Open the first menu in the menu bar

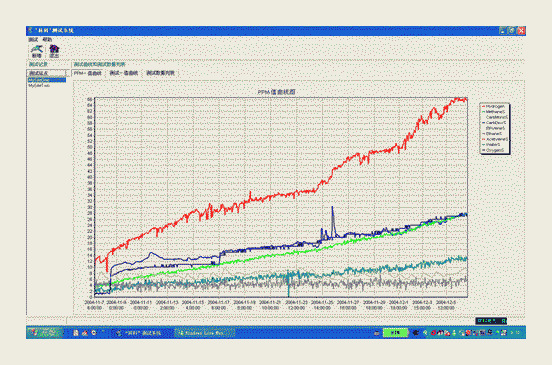coord(33,39)
